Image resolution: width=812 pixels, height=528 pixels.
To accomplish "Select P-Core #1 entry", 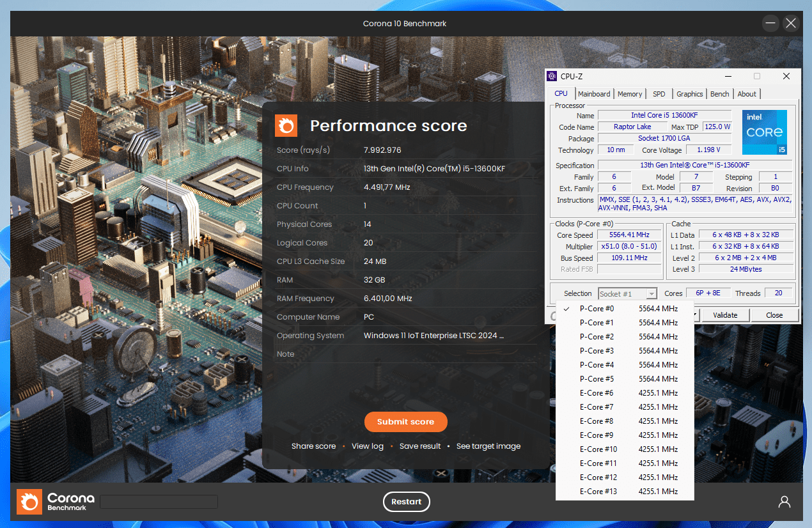I will pos(625,323).
